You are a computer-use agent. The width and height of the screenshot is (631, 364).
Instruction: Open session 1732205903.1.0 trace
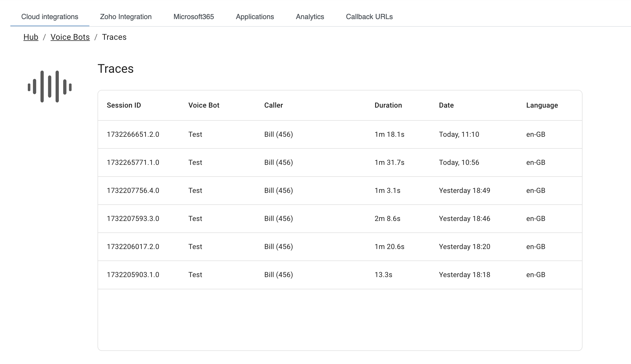click(x=133, y=275)
